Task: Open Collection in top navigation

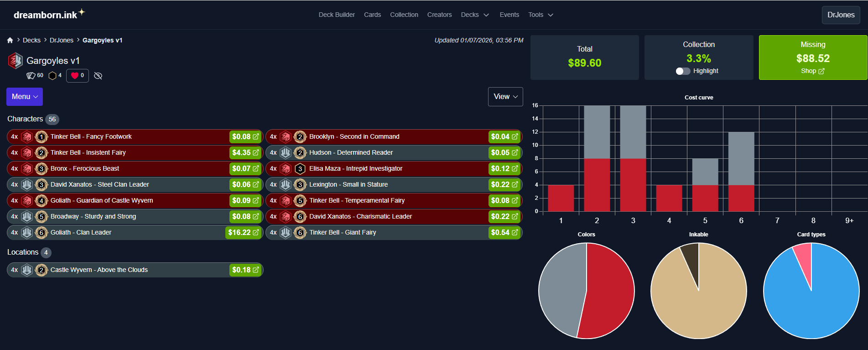Action: (404, 15)
